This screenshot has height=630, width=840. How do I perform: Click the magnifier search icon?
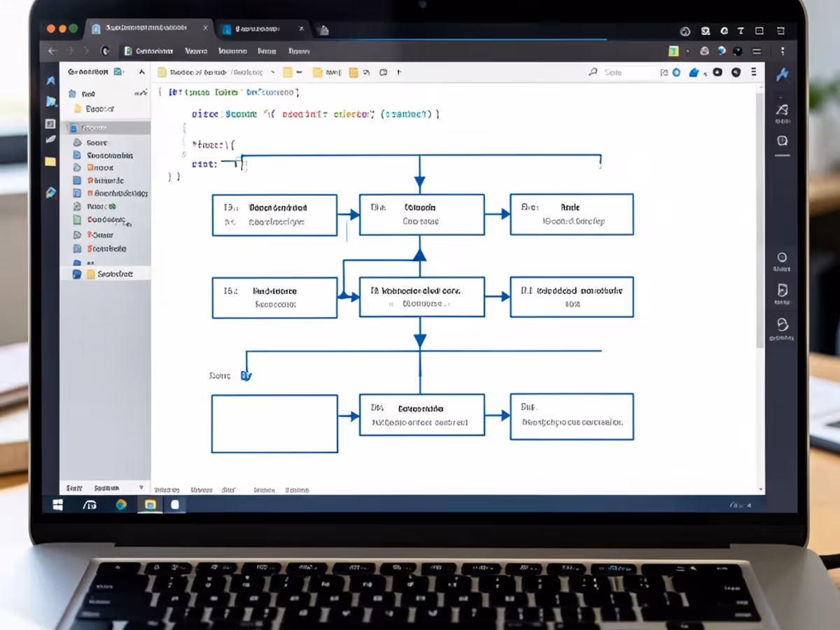click(x=593, y=72)
